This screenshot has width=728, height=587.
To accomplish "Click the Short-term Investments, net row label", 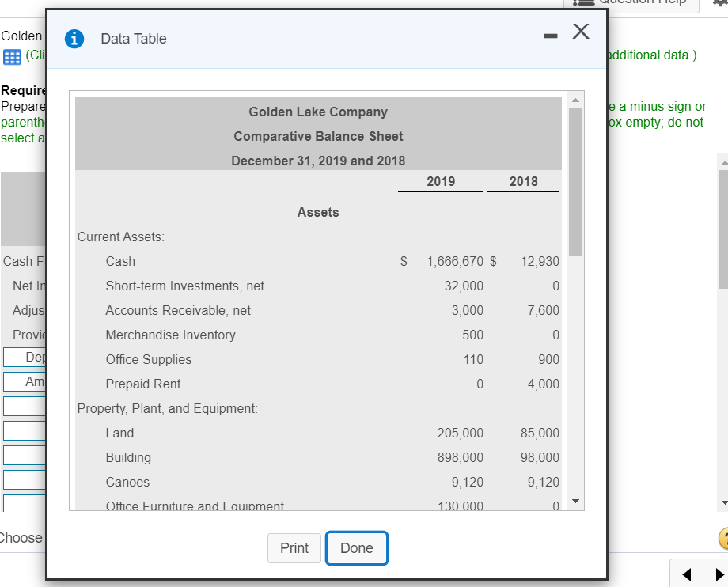I will coord(185,286).
